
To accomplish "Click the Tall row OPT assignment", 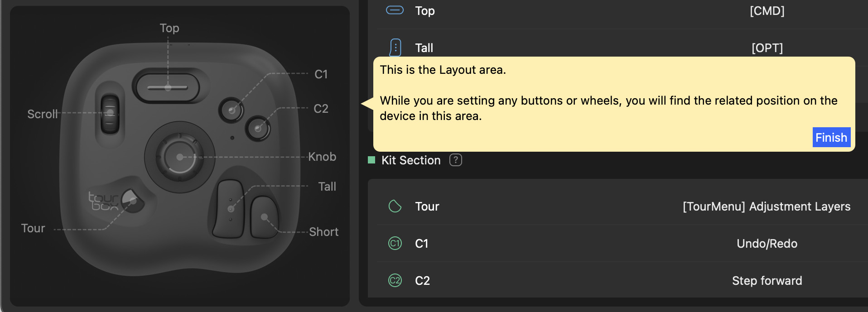I will pyautogui.click(x=767, y=48).
